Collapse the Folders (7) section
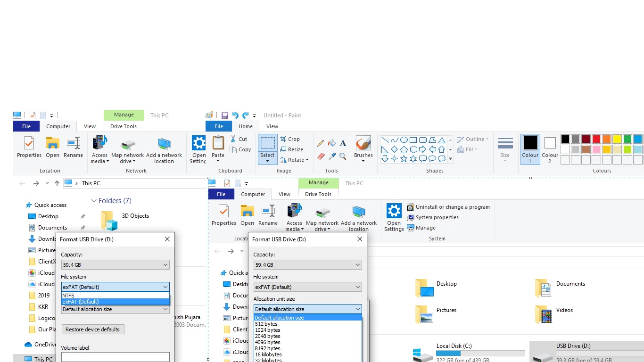The image size is (644, 362). click(x=94, y=201)
